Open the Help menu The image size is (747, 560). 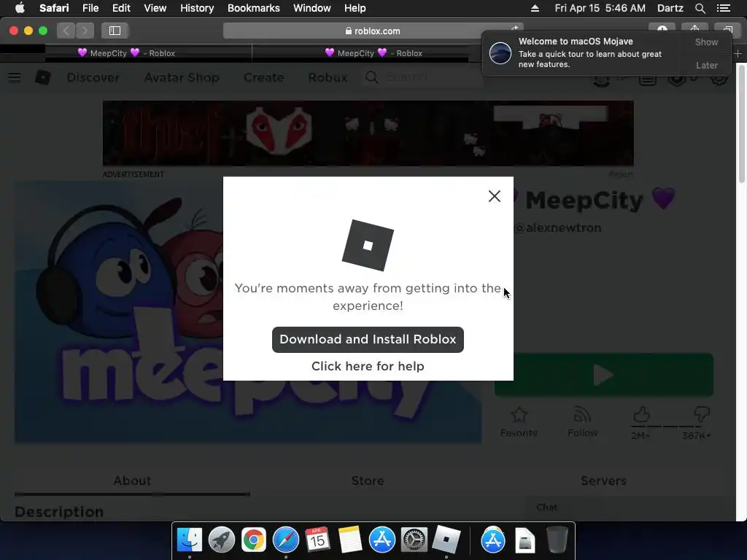pos(355,8)
